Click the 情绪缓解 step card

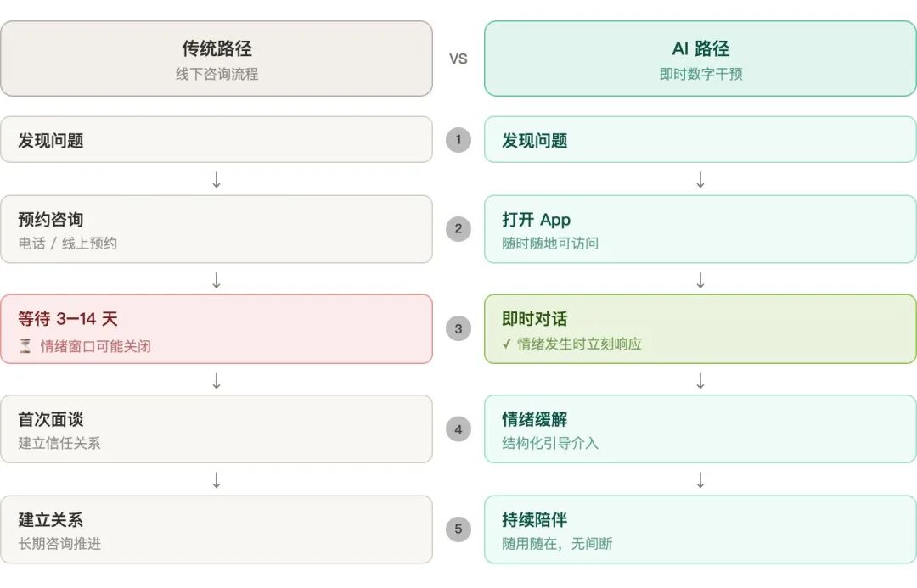pyautogui.click(x=700, y=429)
